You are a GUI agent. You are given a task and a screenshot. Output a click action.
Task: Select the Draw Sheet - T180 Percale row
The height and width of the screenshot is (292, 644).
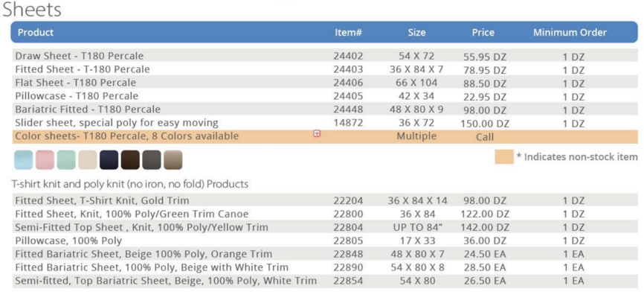tap(325, 56)
